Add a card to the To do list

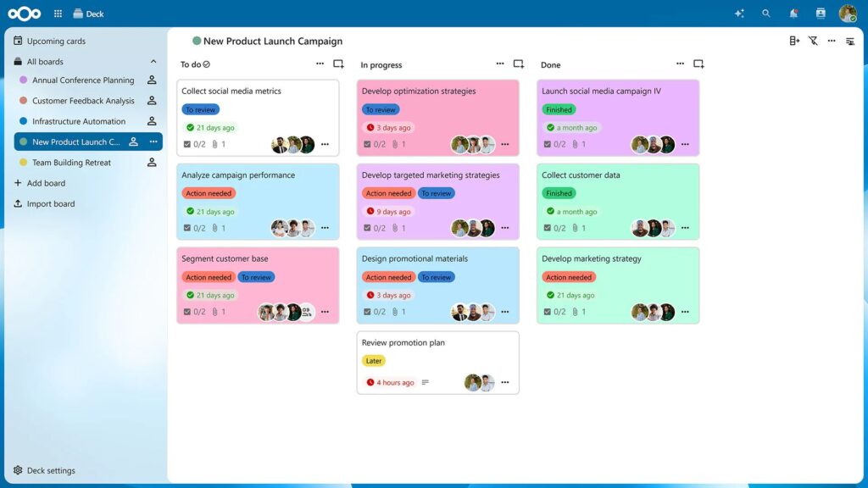tap(338, 64)
